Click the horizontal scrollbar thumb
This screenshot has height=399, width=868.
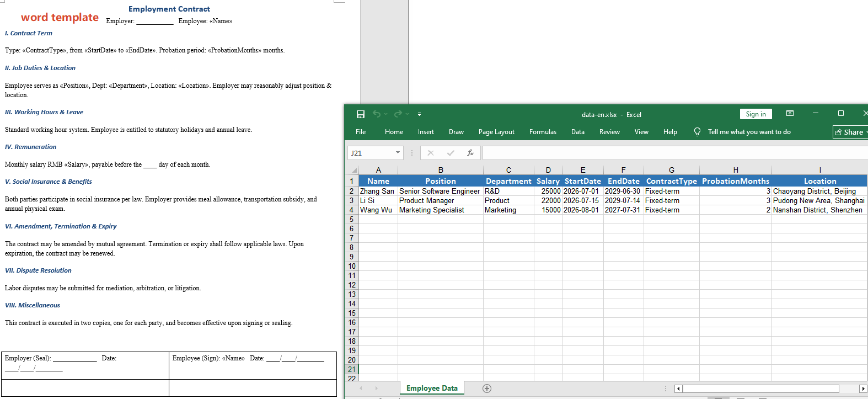[x=761, y=389]
